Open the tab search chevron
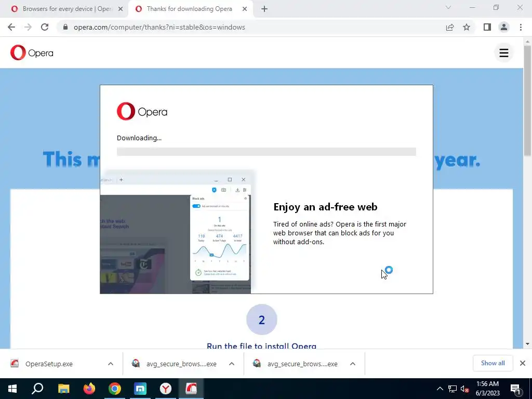 click(448, 7)
